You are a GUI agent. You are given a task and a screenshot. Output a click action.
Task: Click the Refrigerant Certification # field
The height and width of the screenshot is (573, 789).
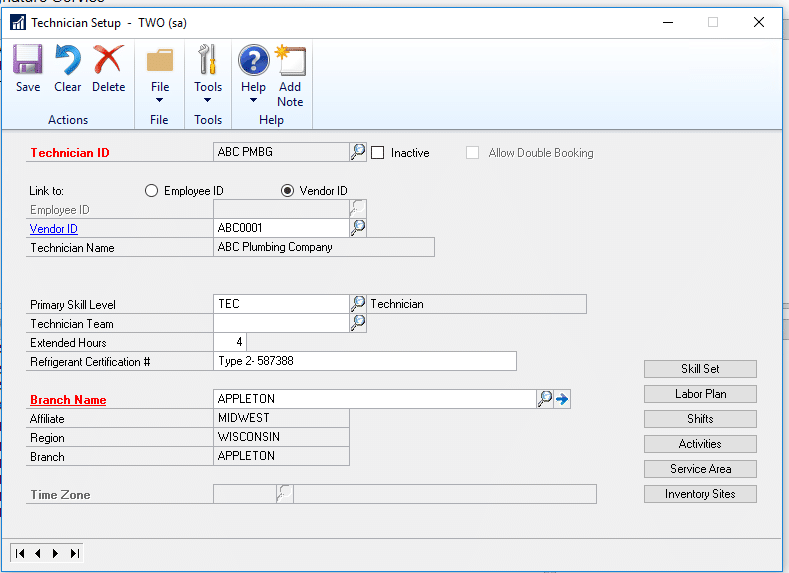[x=365, y=361]
